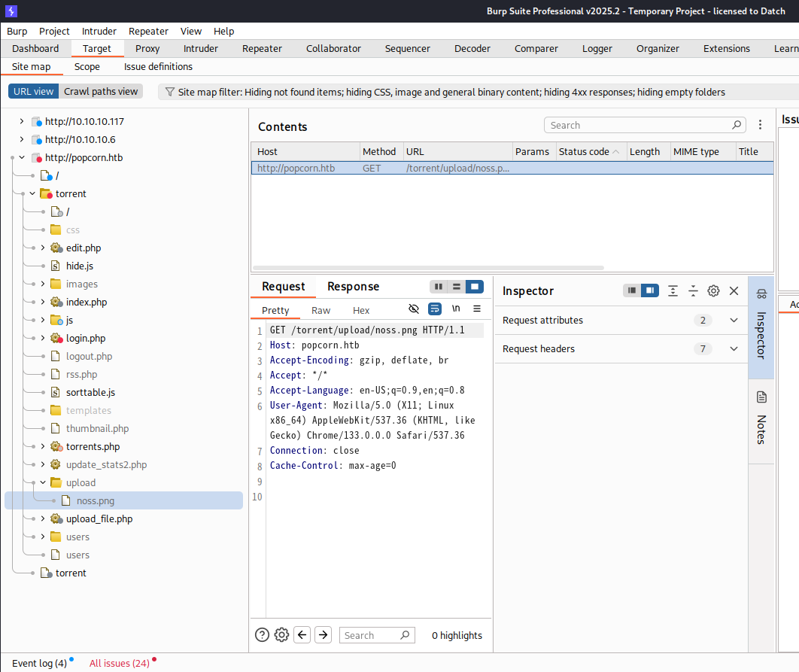Image resolution: width=799 pixels, height=672 pixels.
Task: Open the Burp menu
Action: (x=17, y=31)
